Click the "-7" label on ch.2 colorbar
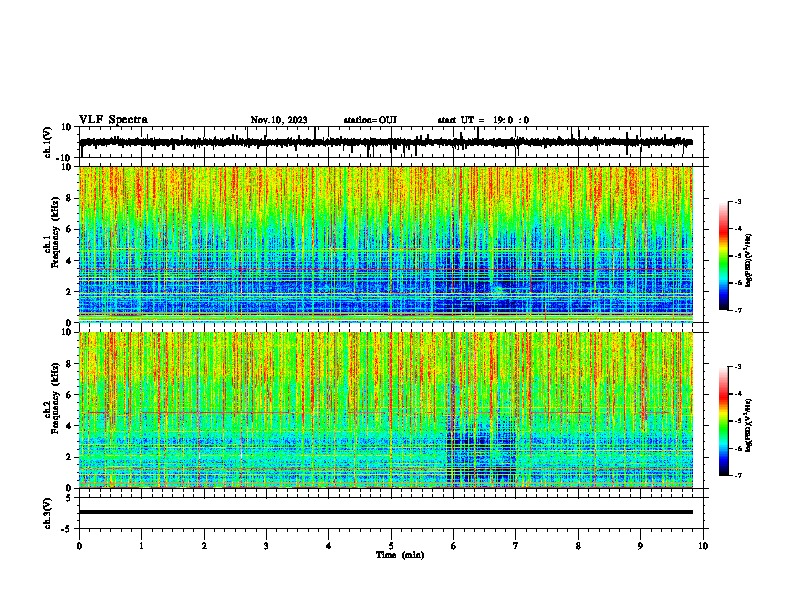Screen dimensions: 792x612 click(737, 475)
